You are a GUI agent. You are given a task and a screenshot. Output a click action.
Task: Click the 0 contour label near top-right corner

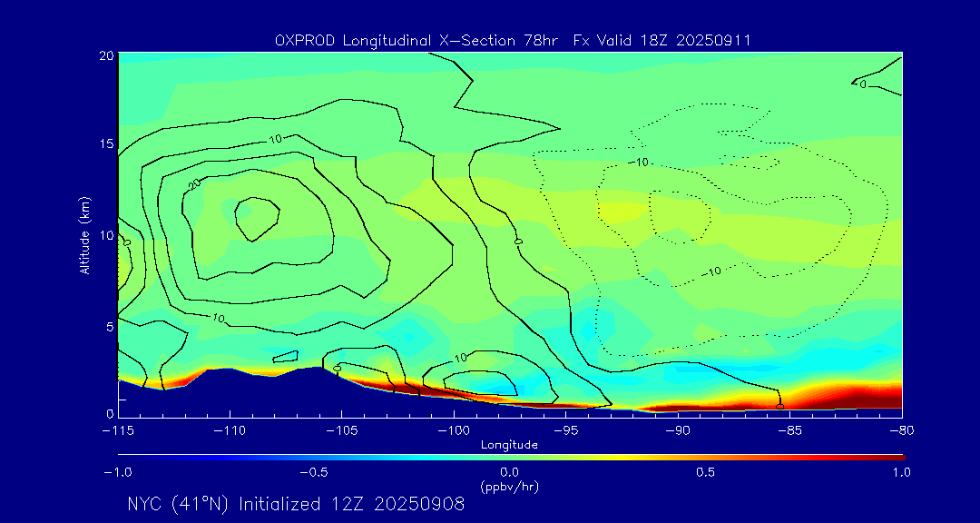(862, 84)
